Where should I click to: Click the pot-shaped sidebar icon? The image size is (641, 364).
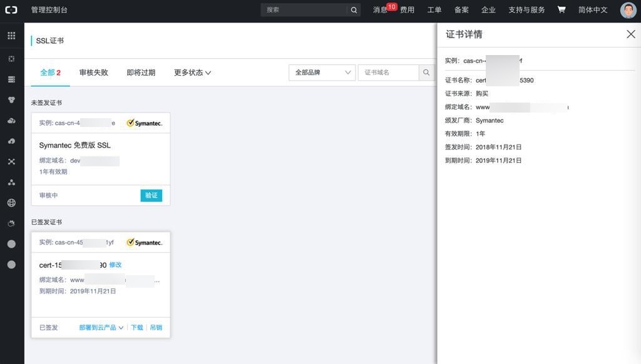(11, 223)
